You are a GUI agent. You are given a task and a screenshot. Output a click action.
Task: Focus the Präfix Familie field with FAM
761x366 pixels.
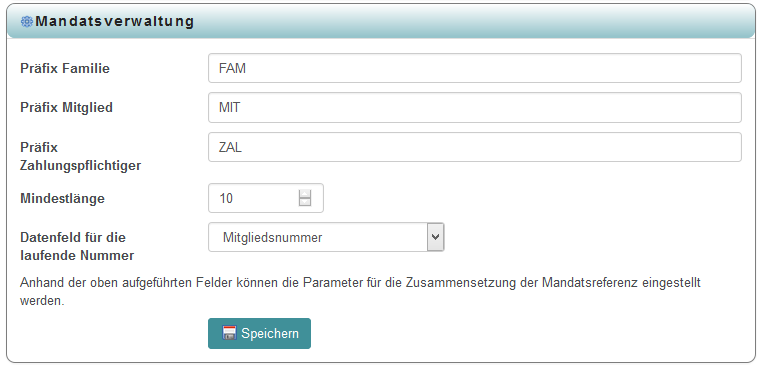pos(475,68)
